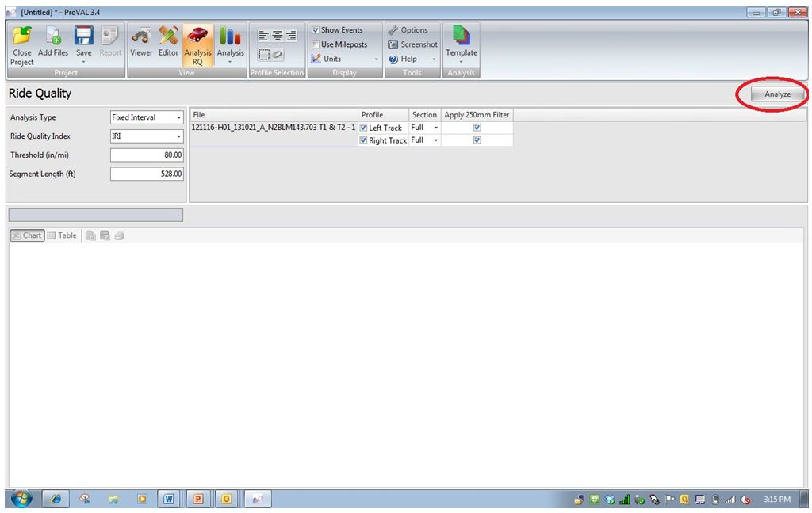
Task: Uncheck the Left Track profile checkbox
Action: (363, 128)
